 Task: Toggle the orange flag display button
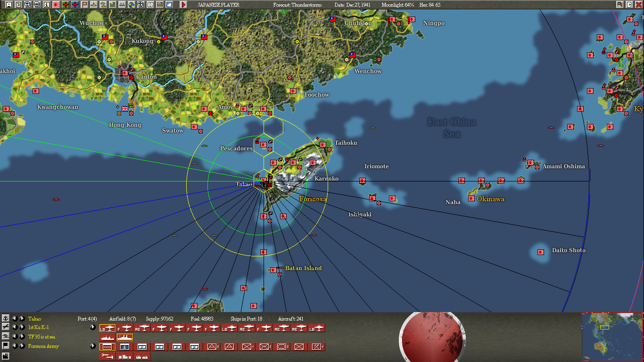pyautogui.click(x=84, y=5)
